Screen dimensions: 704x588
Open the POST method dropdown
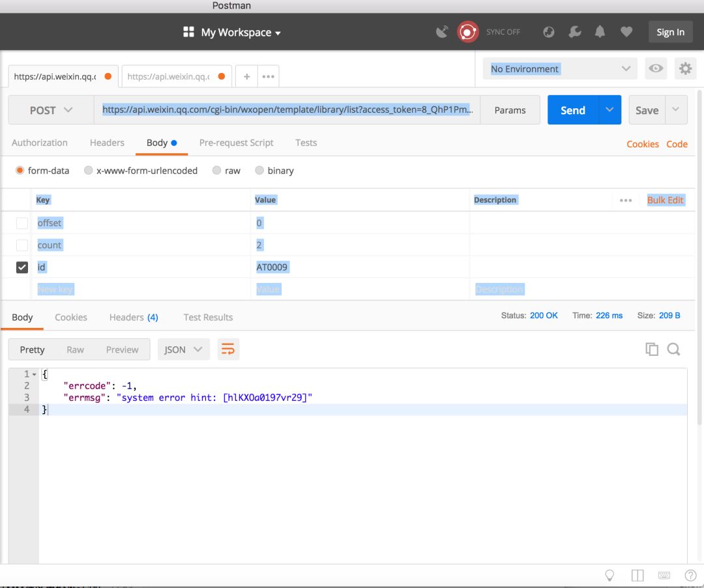click(x=51, y=110)
